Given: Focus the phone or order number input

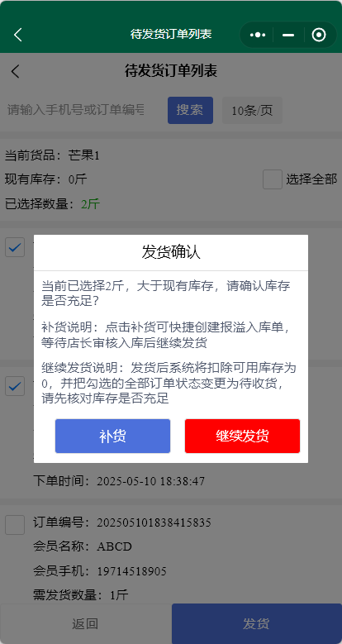Looking at the screenshot, I should click(x=76, y=110).
